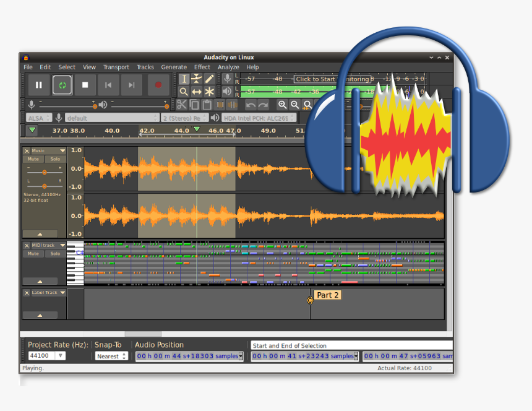The width and height of the screenshot is (532, 411).
Task: Click the Trim audio icon
Action: click(x=220, y=105)
